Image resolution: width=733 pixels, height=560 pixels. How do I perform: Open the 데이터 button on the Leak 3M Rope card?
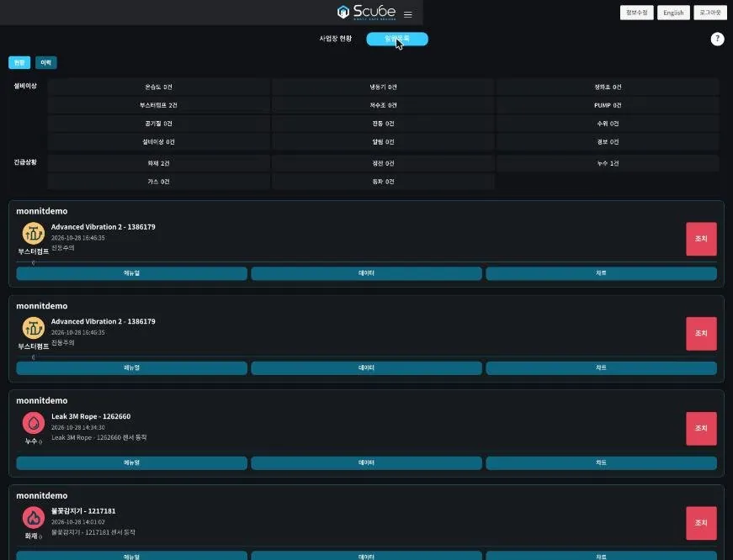[367, 462]
